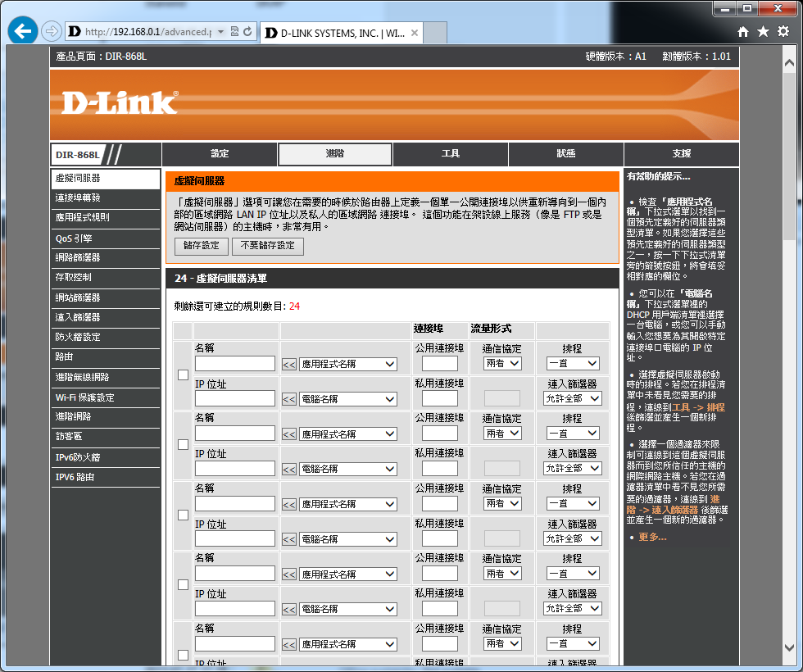This screenshot has height=672, width=803.
Task: Click first rule's << button beside 應用程式名稱
Action: (289, 365)
